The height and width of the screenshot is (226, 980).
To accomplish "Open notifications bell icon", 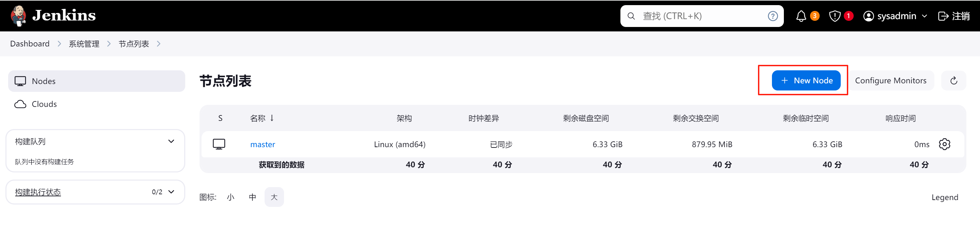I will click(x=801, y=16).
